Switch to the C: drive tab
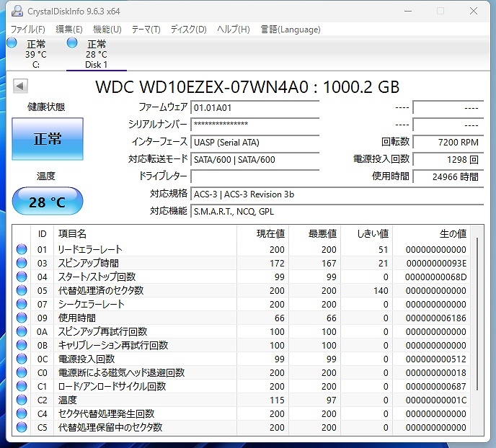Viewport: 496px width, 448px height. click(36, 54)
